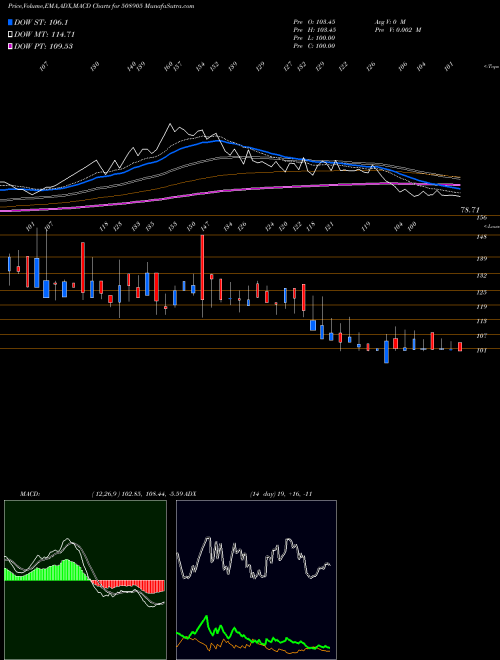Click the 101 price axis label
500x660 pixels.
point(482,350)
